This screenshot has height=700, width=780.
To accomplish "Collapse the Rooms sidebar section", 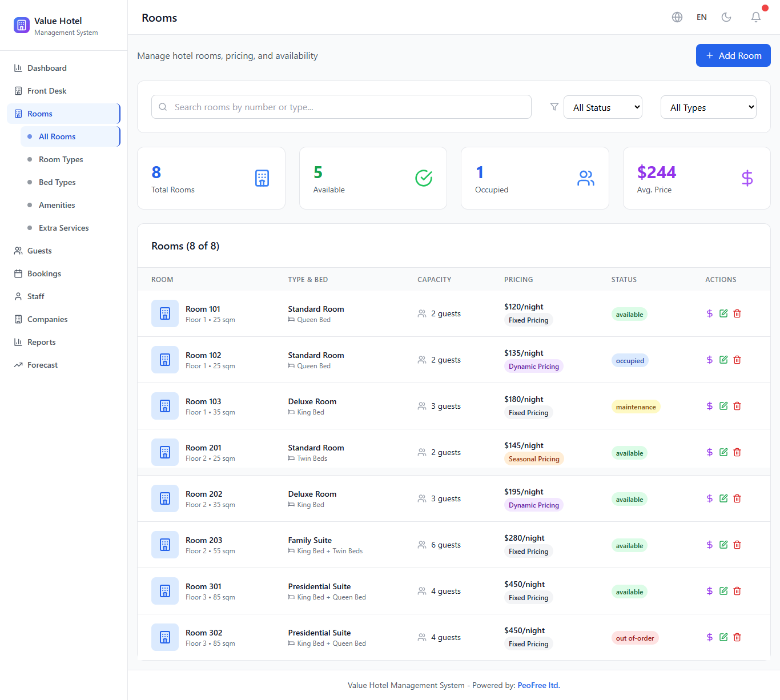I will point(63,114).
